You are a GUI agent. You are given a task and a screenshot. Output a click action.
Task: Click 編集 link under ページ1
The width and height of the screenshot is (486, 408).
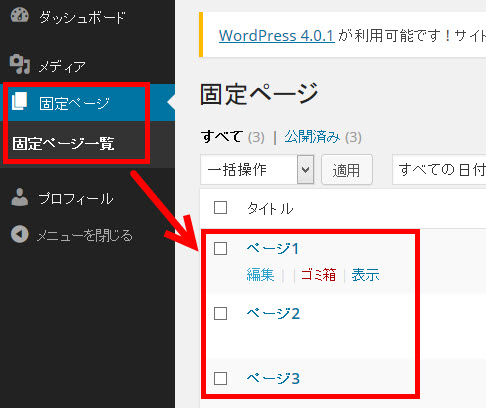(x=260, y=275)
